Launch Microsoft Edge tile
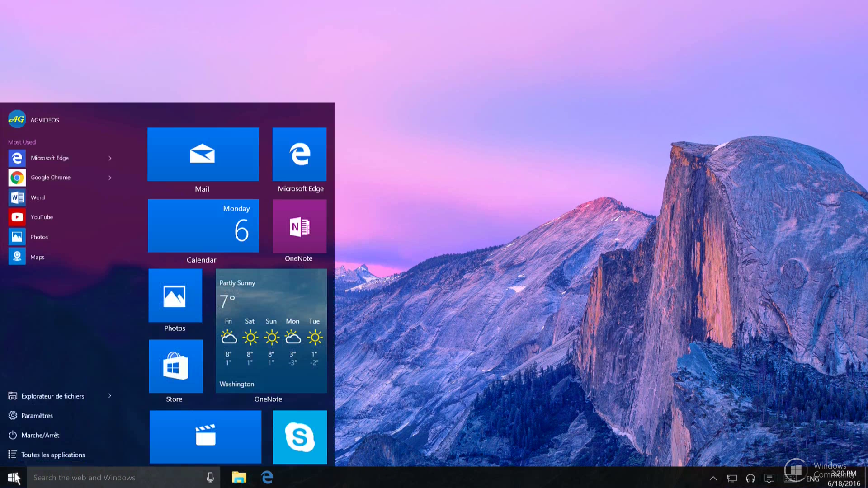 [300, 160]
